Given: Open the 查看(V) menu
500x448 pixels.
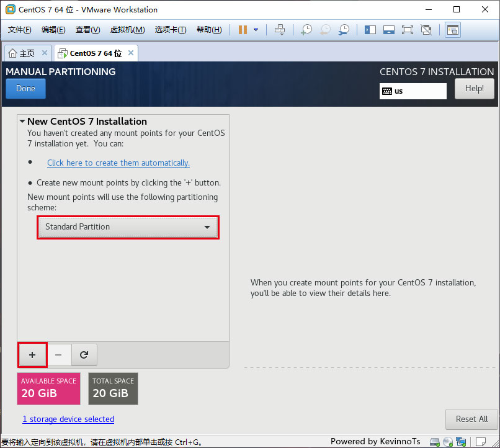Looking at the screenshot, I should click(x=87, y=30).
